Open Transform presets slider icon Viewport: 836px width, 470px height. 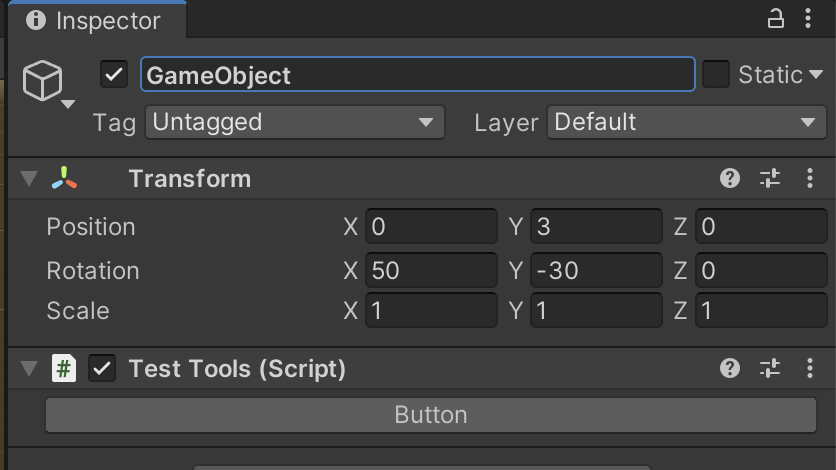770,178
